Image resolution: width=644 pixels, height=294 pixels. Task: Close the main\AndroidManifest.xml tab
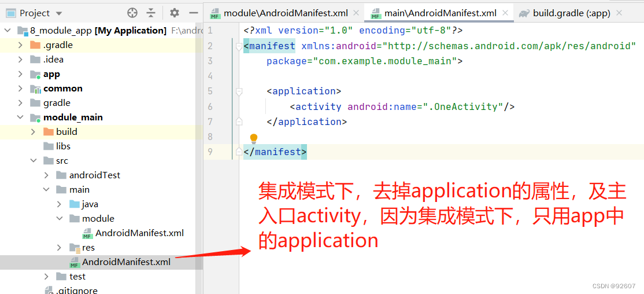(x=505, y=13)
